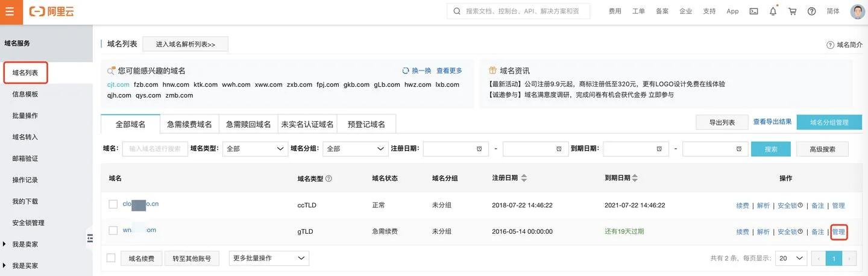Switch to the 预登记域名 tab
This screenshot has width=868, height=276.
366,124
